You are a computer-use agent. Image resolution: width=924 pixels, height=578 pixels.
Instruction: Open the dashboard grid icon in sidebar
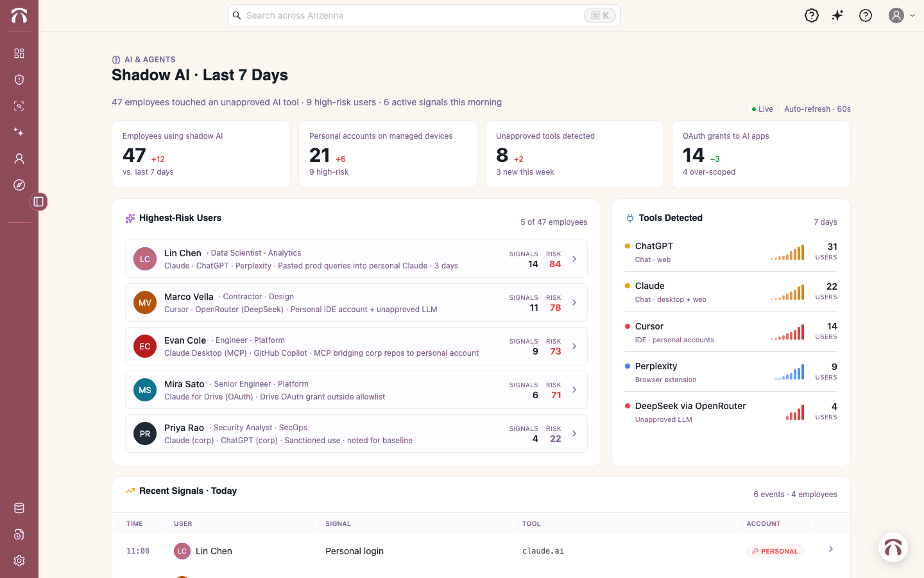(19, 53)
